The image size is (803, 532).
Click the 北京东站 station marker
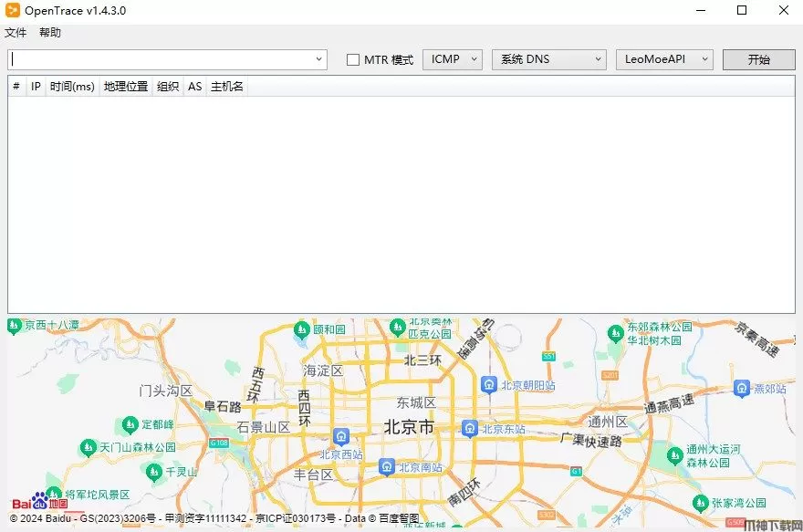coord(469,428)
